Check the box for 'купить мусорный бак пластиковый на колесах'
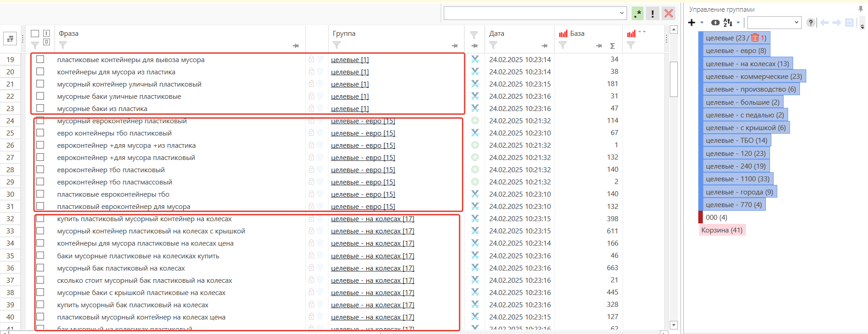Image resolution: width=868 pixels, height=334 pixels. pos(40,304)
